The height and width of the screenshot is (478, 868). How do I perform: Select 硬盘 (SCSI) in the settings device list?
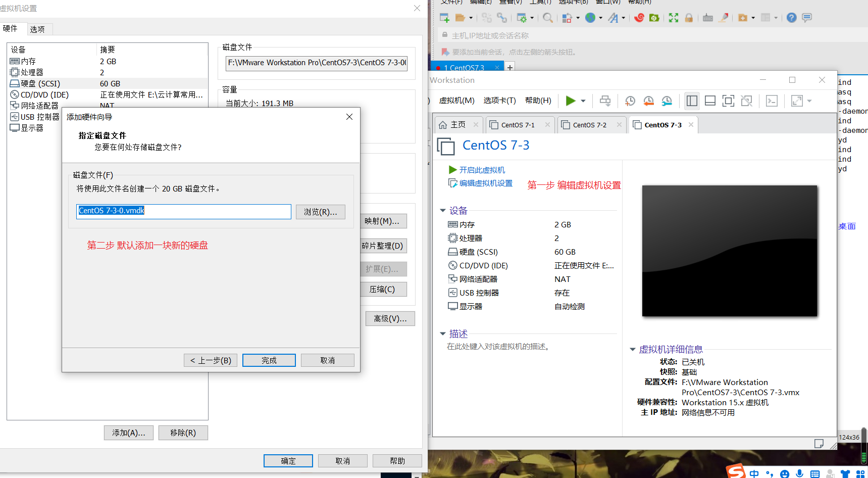click(108, 83)
